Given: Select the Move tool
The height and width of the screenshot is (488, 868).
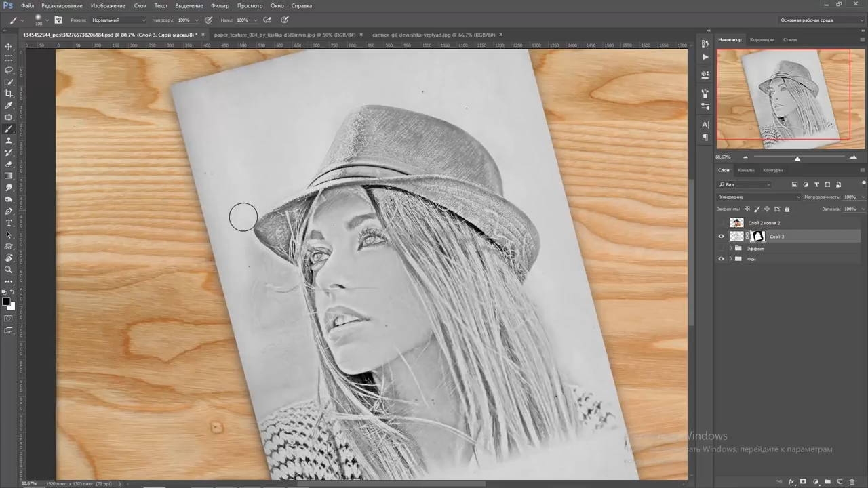Looking at the screenshot, I should coord(9,47).
